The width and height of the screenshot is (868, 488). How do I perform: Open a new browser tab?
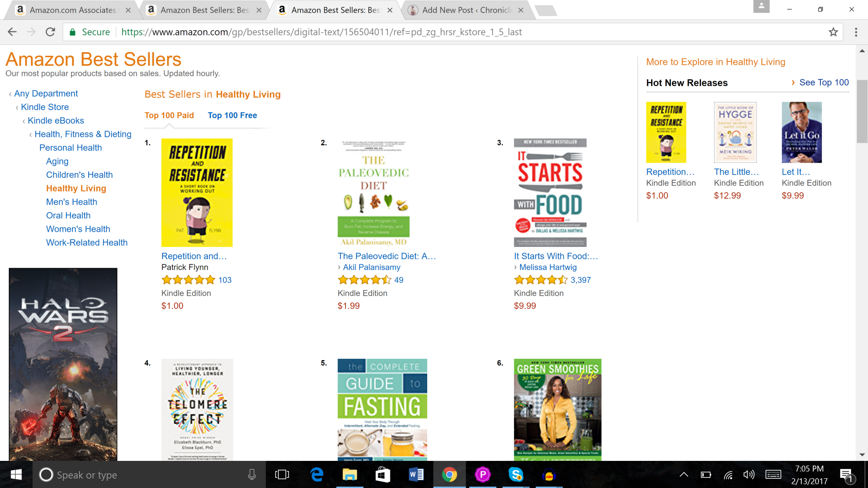tap(546, 11)
